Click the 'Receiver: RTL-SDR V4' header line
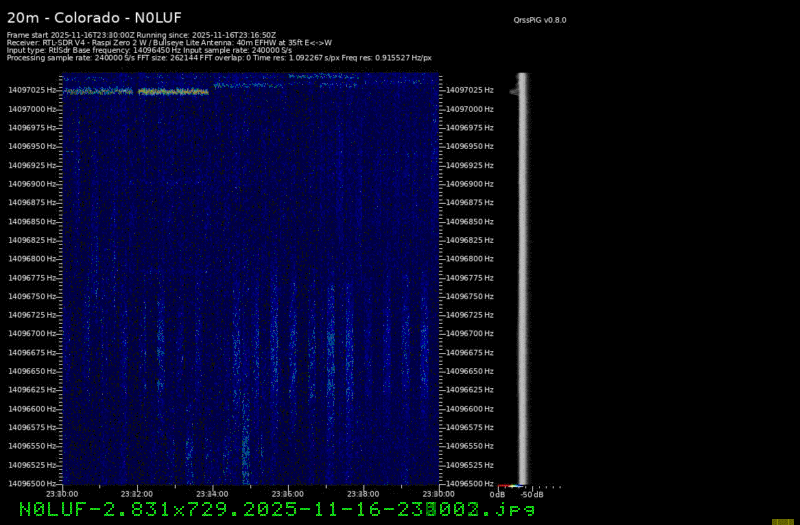The image size is (800, 525). [169, 43]
